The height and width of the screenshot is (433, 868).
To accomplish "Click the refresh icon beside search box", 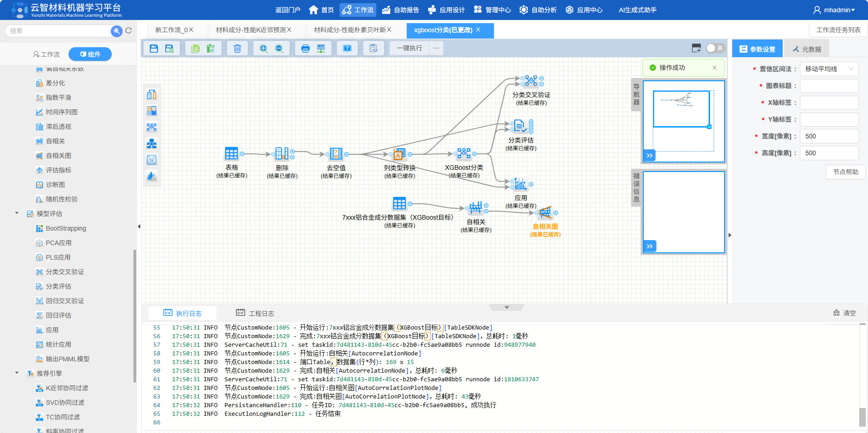I will point(128,31).
